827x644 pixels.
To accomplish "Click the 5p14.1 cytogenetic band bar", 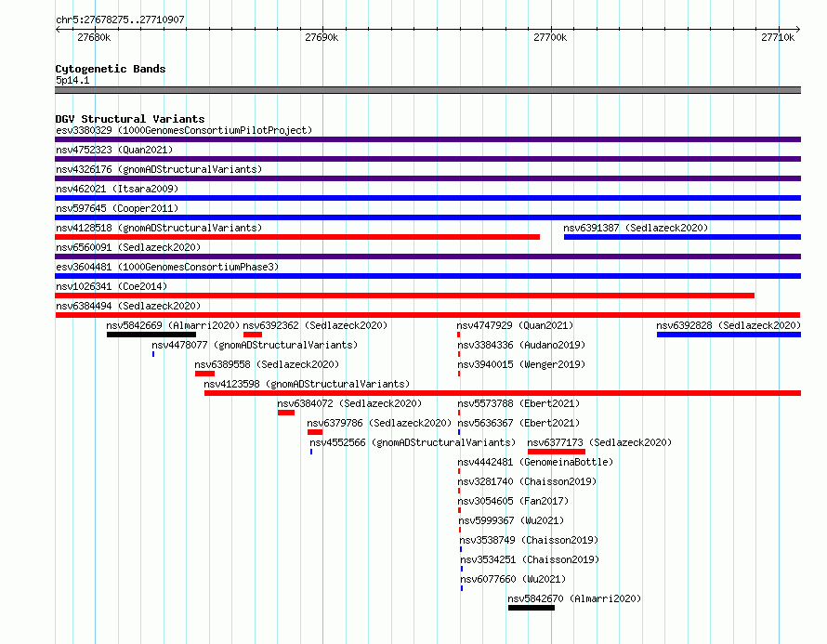I will click(x=427, y=91).
